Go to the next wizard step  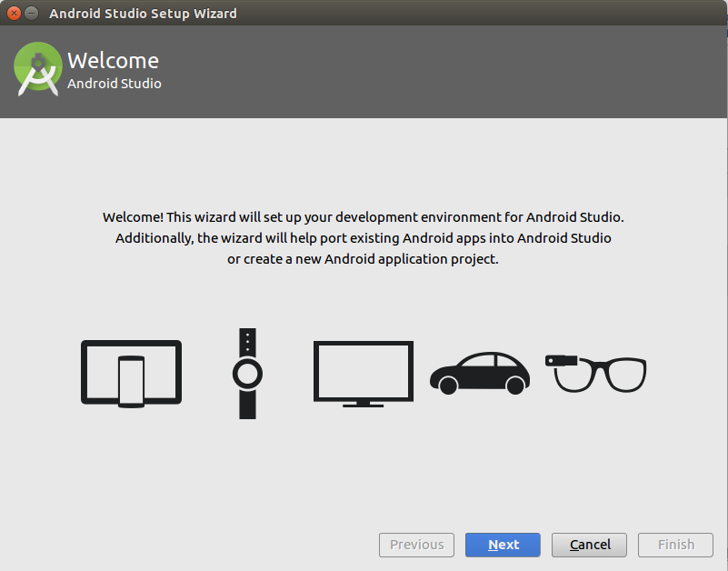503,545
